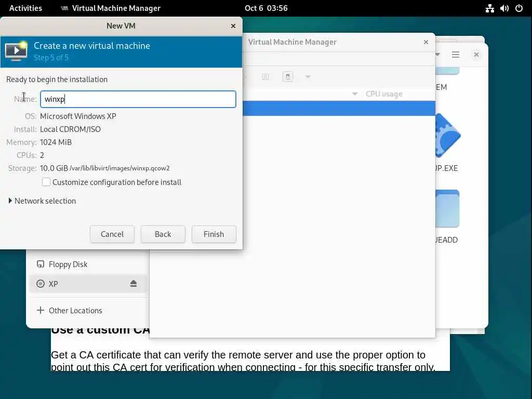The height and width of the screenshot is (399, 532).
Task: Click the Local CDROM/ISO install text
Action: tap(70, 129)
